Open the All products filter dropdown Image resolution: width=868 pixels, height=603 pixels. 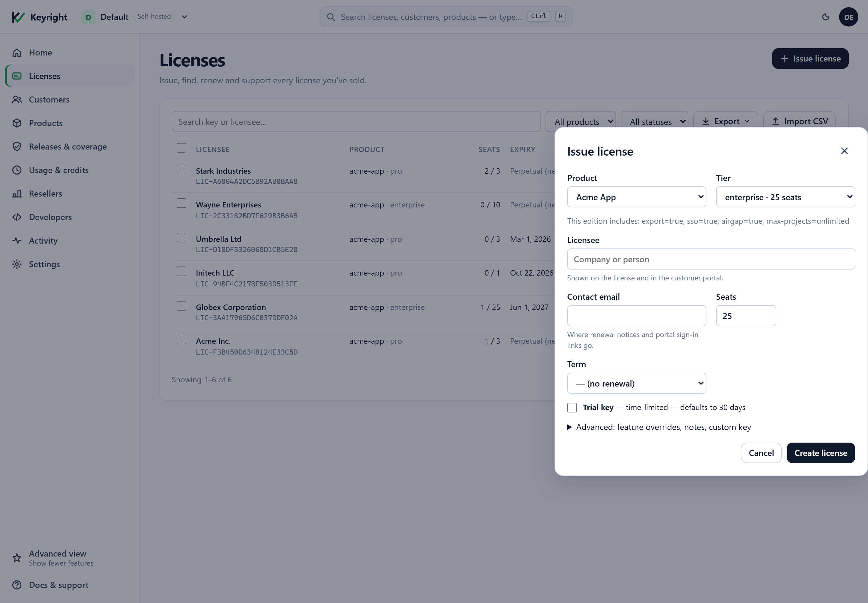pyautogui.click(x=580, y=122)
